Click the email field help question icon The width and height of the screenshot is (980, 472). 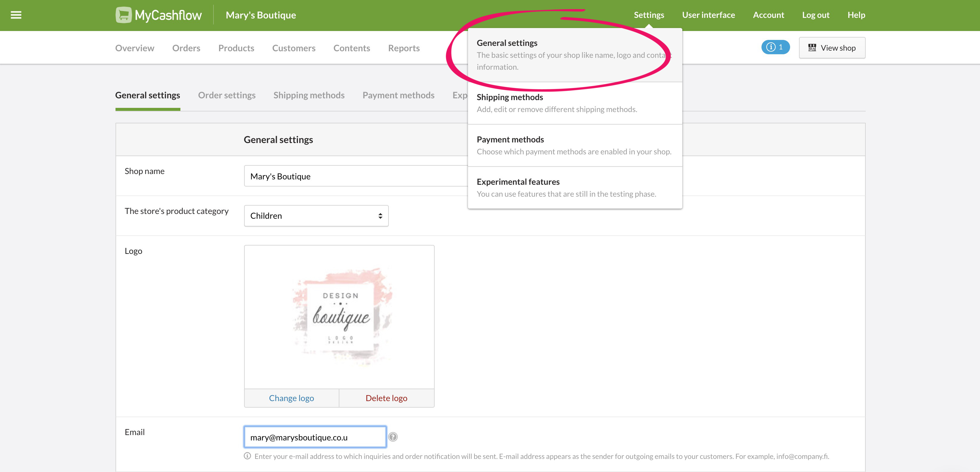393,437
